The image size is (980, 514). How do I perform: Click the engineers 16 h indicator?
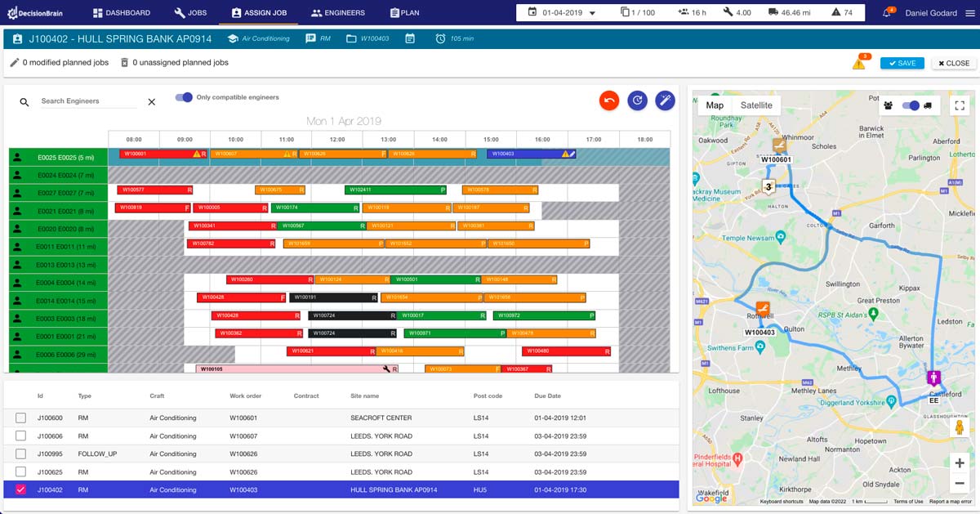693,13
